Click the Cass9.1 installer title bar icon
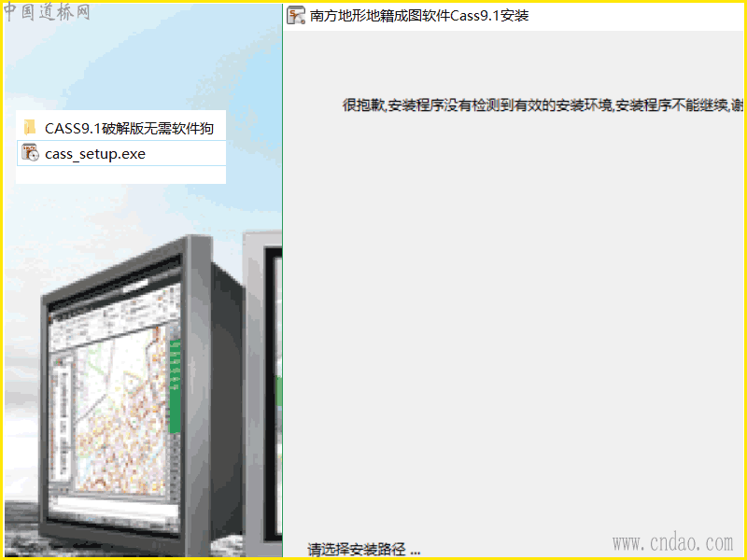The height and width of the screenshot is (560, 747). click(296, 15)
